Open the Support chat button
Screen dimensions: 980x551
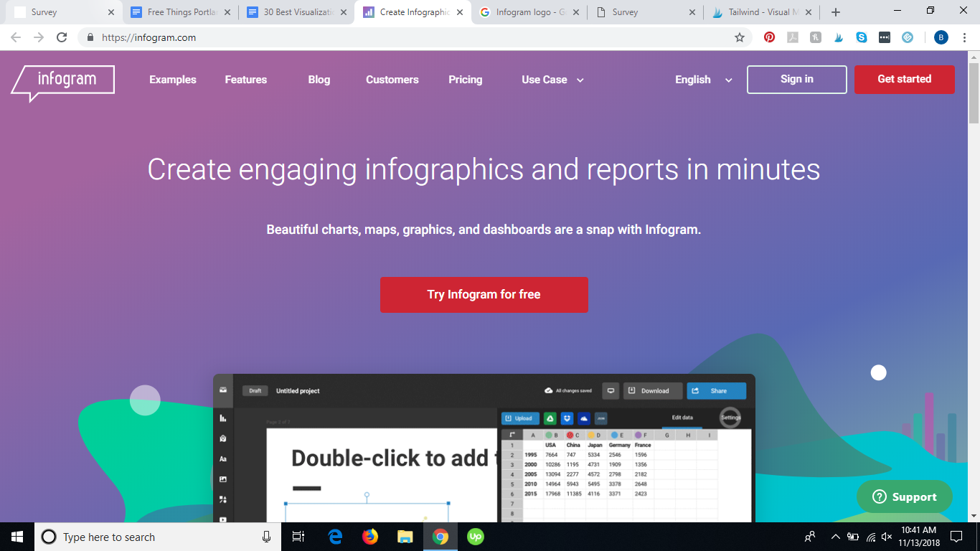[x=905, y=496]
